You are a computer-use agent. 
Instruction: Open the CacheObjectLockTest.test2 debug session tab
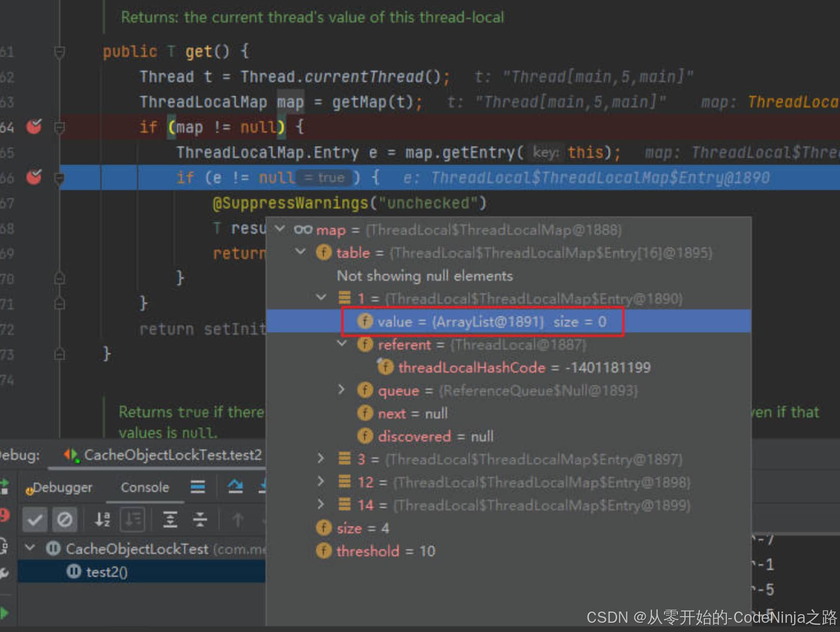click(172, 455)
